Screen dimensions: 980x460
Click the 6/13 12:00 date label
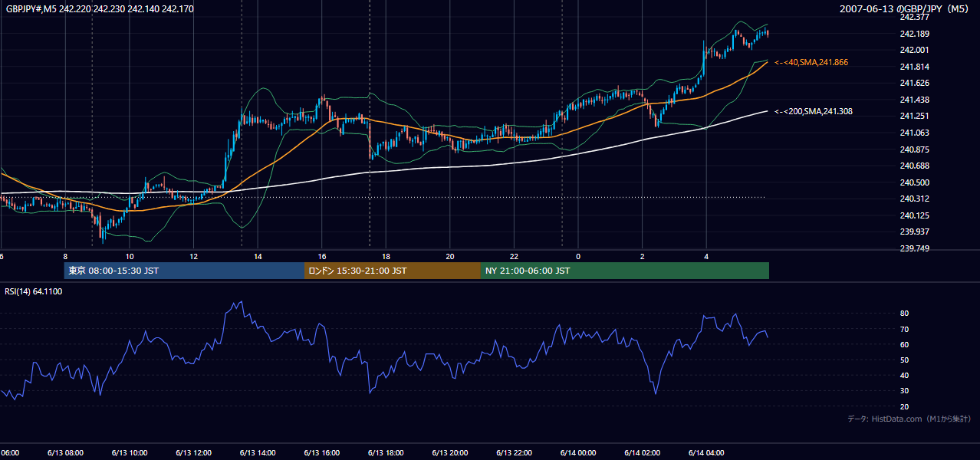[x=193, y=453]
